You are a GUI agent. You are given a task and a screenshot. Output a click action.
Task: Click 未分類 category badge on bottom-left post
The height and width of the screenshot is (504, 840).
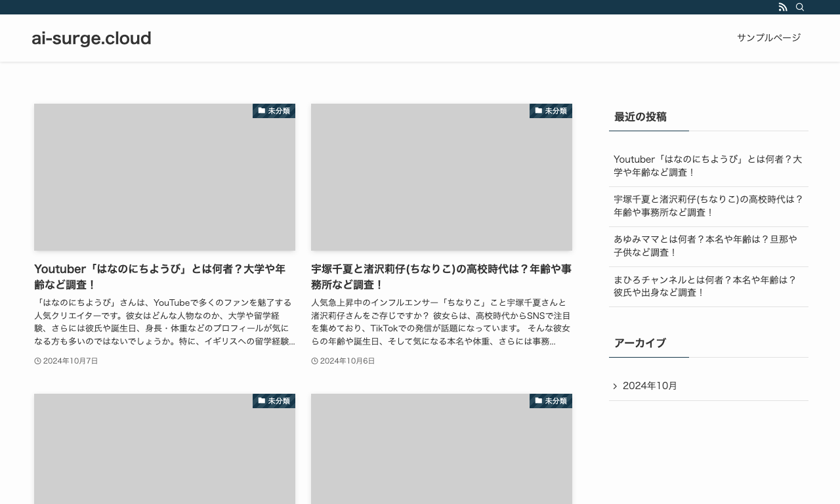(x=274, y=401)
